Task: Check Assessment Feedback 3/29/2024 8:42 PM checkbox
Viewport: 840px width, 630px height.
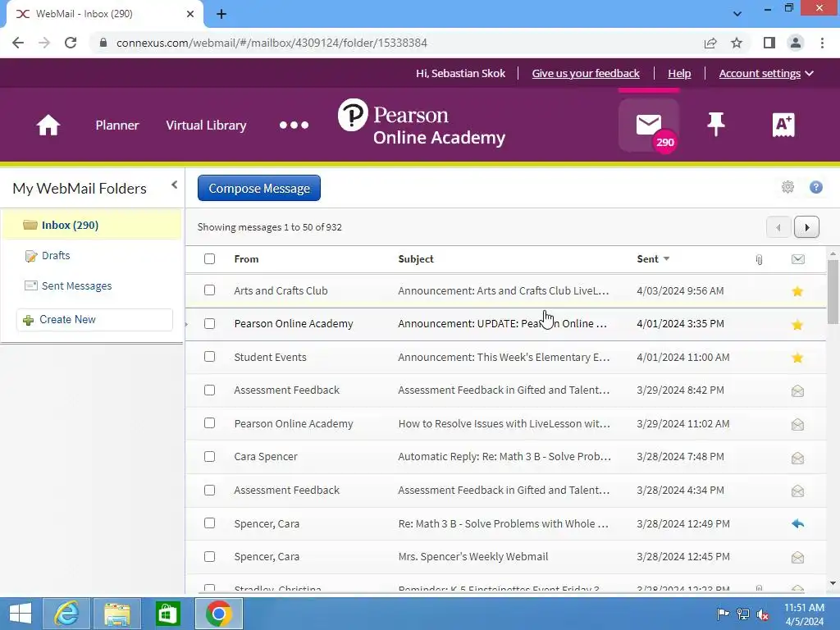Action: pyautogui.click(x=209, y=390)
